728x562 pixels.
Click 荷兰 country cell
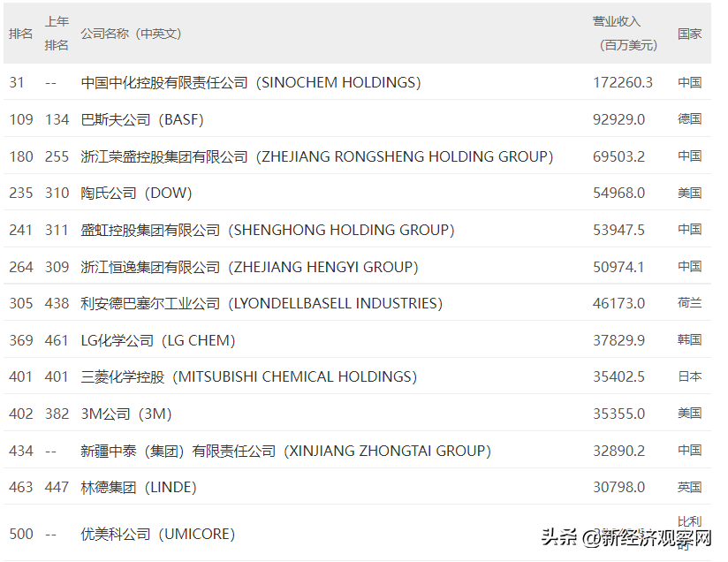pyautogui.click(x=689, y=303)
